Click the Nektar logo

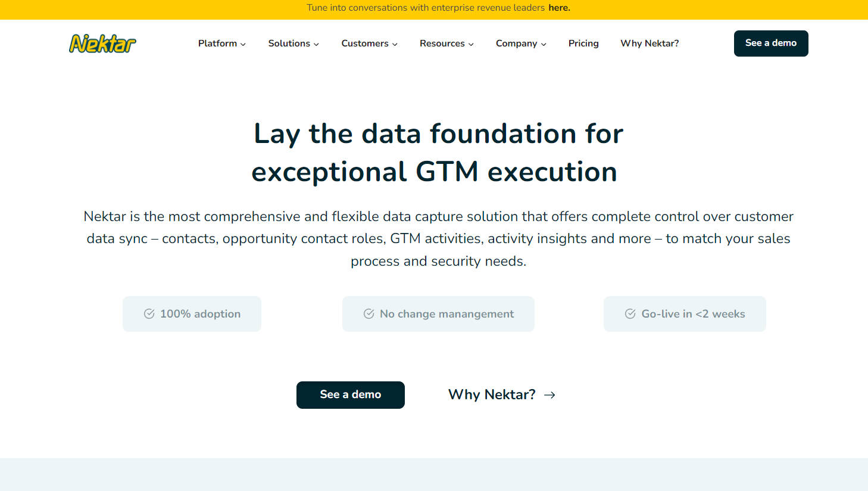pos(102,43)
